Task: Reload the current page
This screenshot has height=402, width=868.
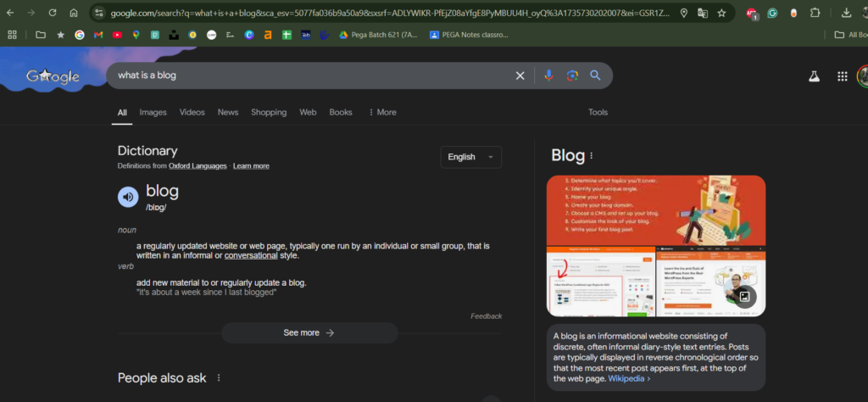Action: click(53, 14)
